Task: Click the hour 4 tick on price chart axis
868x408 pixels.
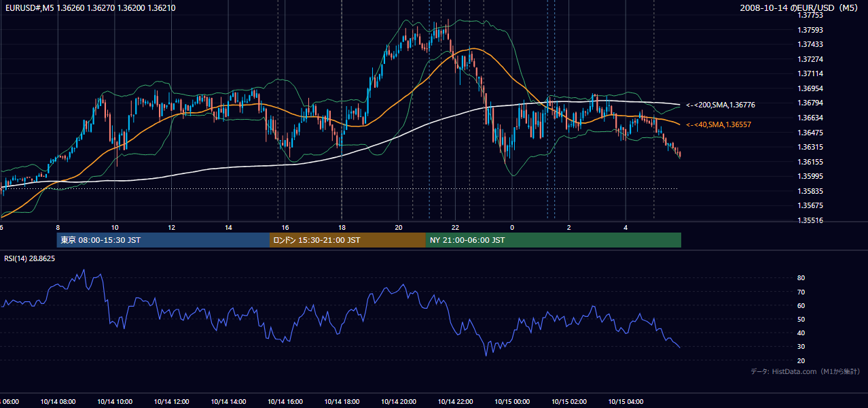Action: (626, 228)
